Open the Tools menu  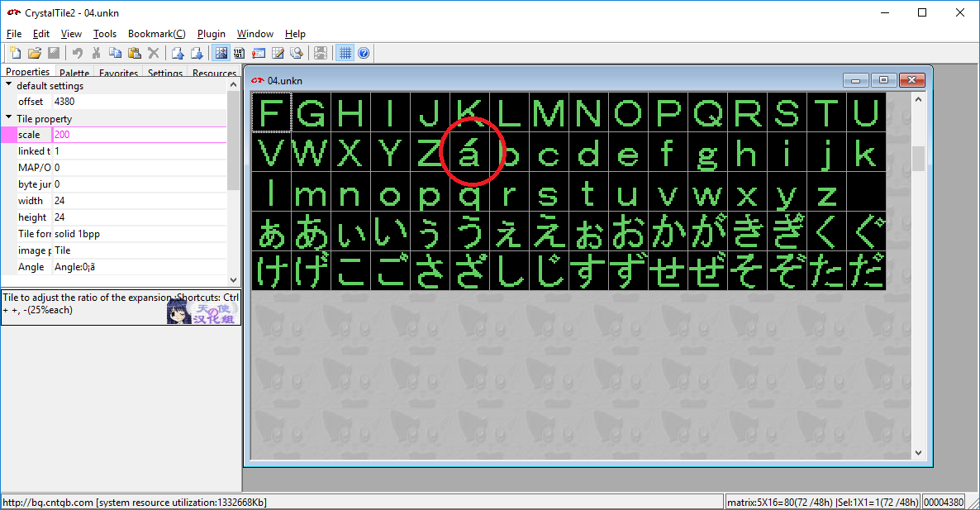[105, 34]
